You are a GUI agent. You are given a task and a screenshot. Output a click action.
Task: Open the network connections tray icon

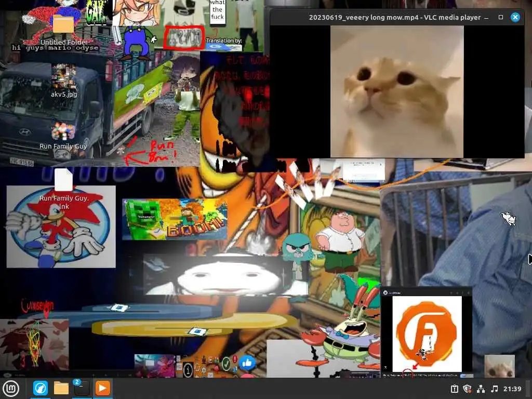[x=481, y=389]
